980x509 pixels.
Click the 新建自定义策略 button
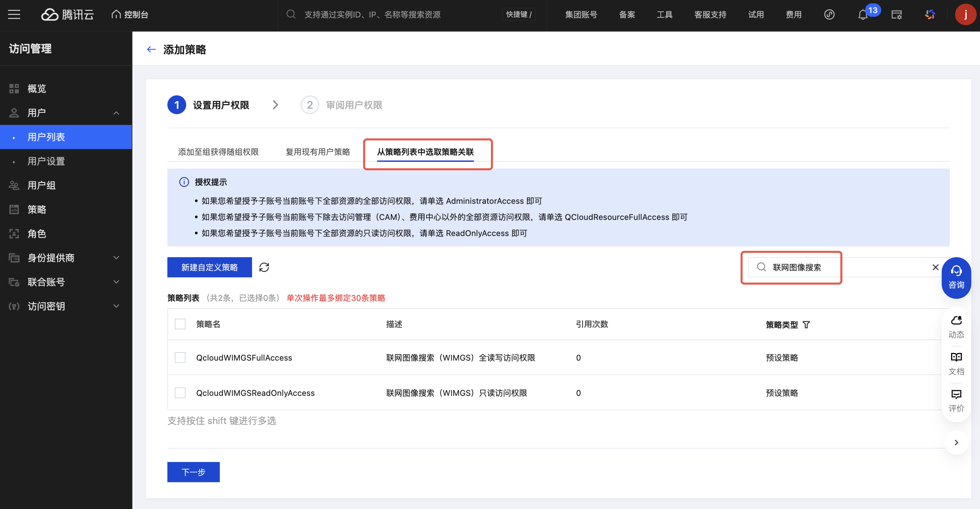click(209, 267)
